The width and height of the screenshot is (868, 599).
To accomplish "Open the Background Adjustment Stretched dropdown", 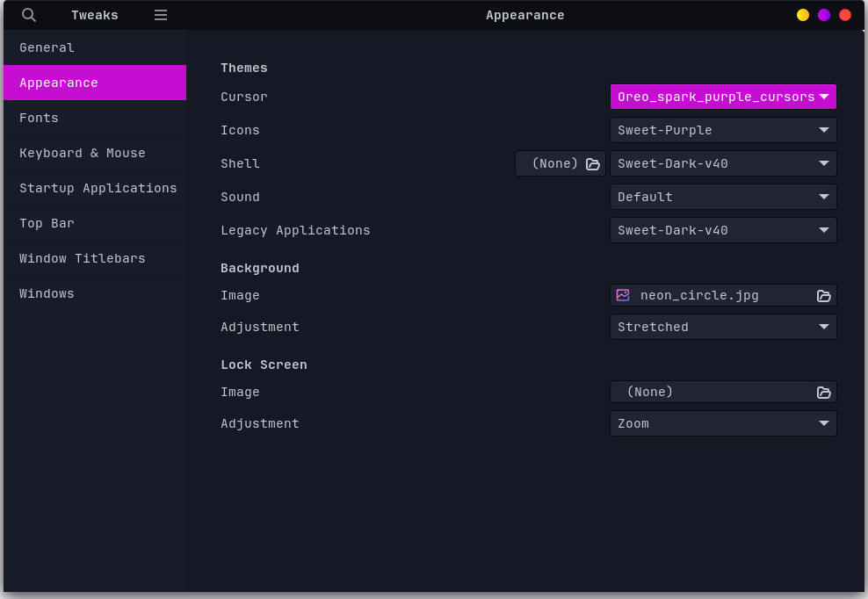I will pyautogui.click(x=722, y=327).
